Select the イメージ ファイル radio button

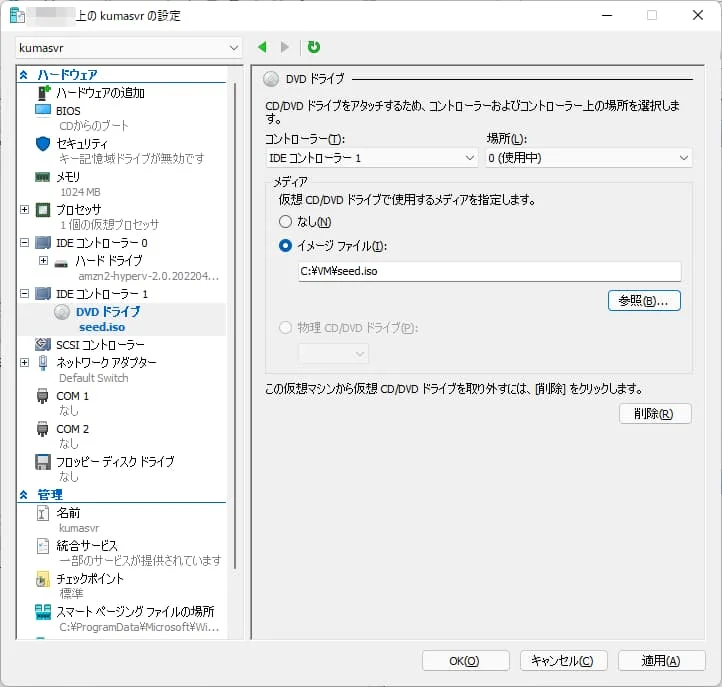(x=286, y=246)
